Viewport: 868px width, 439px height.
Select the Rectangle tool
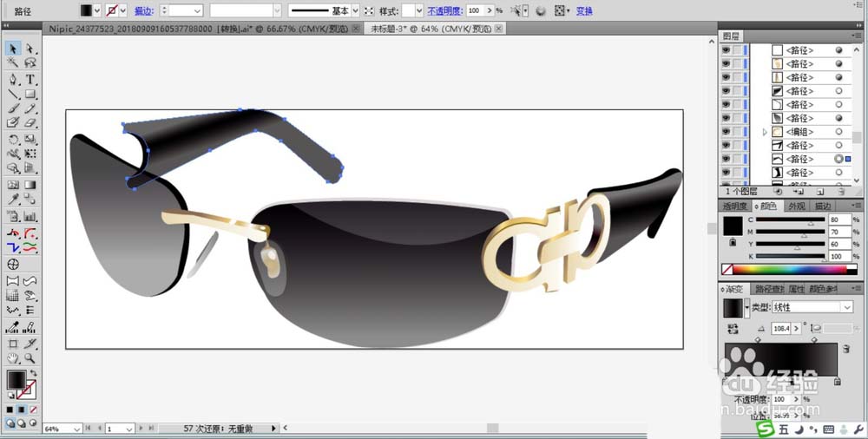pyautogui.click(x=30, y=94)
